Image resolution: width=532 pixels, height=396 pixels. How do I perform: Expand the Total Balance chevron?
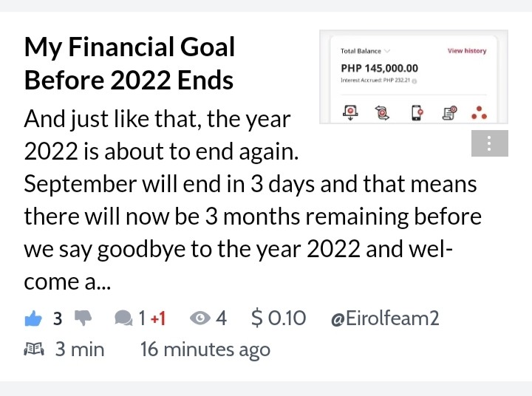click(x=387, y=51)
